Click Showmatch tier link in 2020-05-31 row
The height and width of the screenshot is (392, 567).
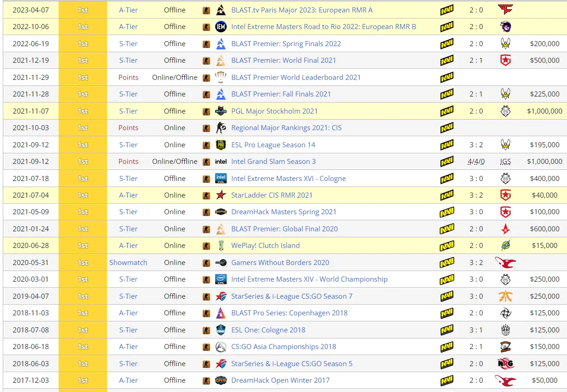128,262
